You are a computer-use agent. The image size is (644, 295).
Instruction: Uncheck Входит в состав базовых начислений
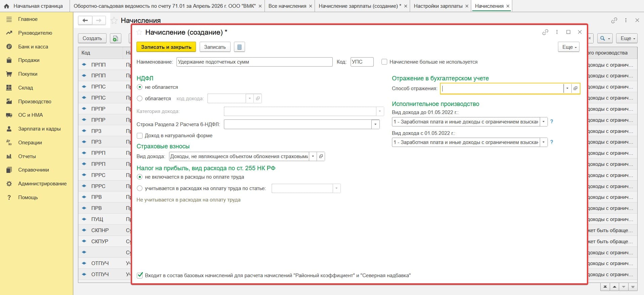pyautogui.click(x=140, y=275)
